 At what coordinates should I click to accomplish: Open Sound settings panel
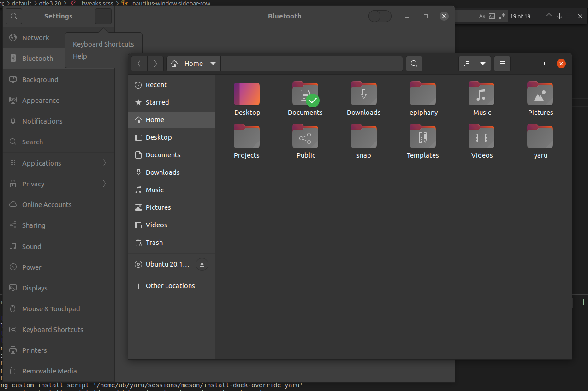[x=59, y=246]
